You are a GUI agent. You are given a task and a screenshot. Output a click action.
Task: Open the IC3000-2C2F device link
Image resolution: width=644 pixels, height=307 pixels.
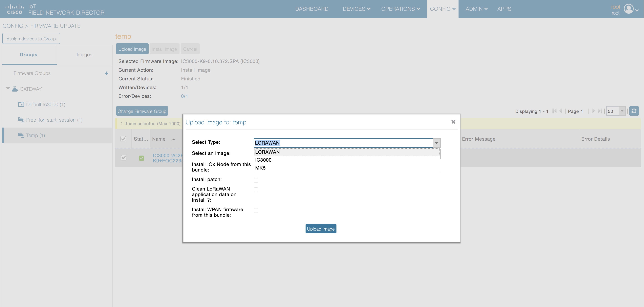click(168, 158)
